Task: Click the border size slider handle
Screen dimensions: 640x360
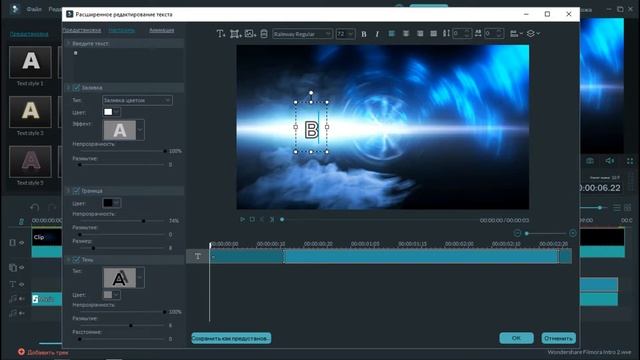Action: (93, 248)
